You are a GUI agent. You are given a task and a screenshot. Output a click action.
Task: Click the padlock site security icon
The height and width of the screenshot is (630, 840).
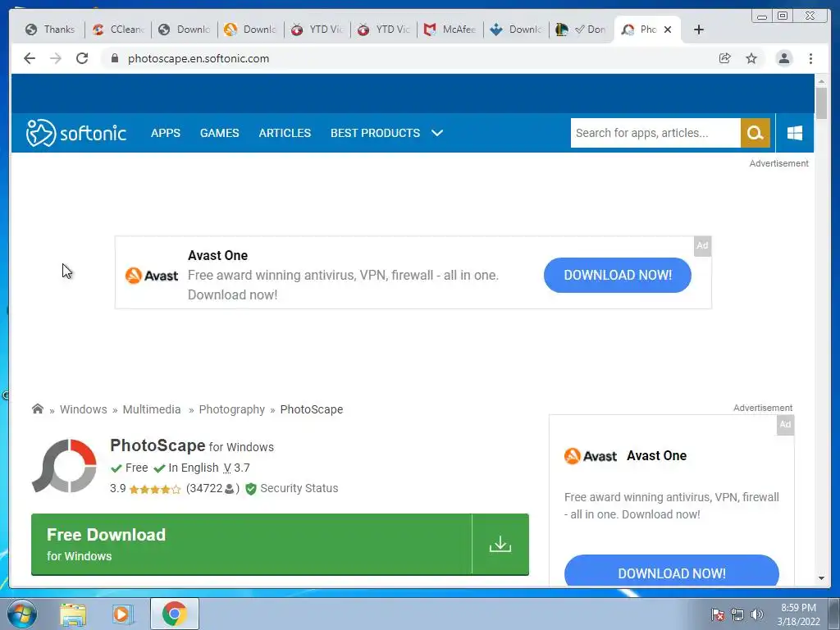(114, 58)
